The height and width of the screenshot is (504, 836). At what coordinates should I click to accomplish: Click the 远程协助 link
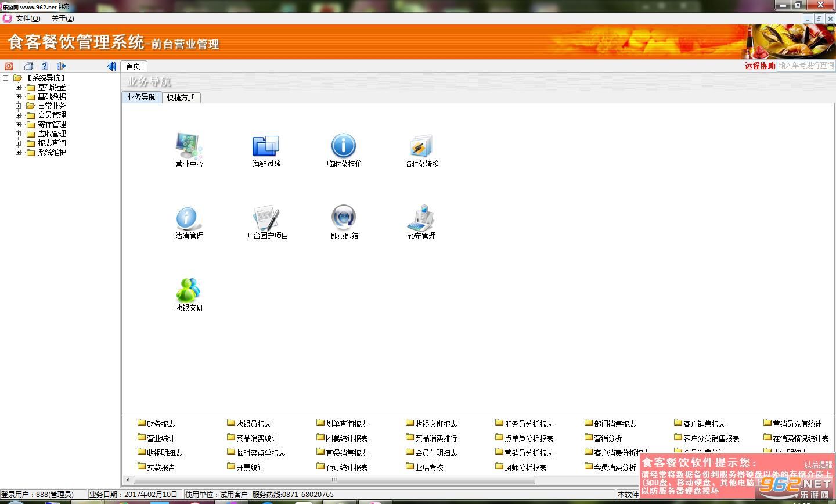pos(760,66)
